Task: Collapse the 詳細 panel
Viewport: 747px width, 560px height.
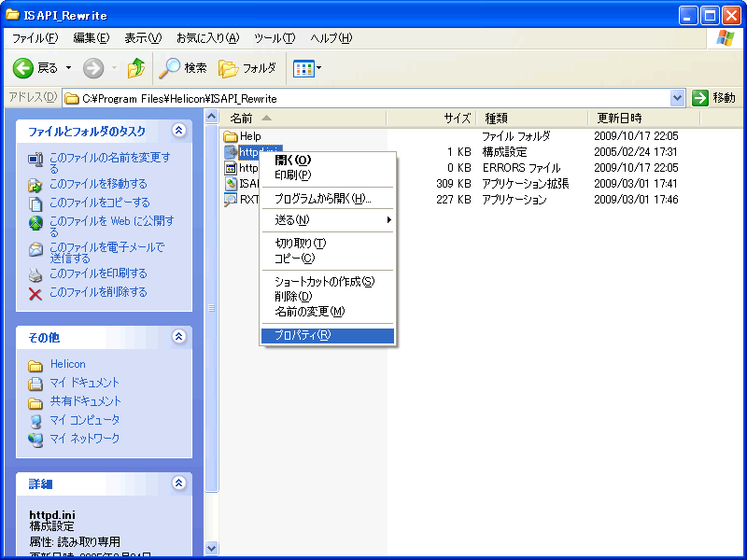Action: coord(178,483)
